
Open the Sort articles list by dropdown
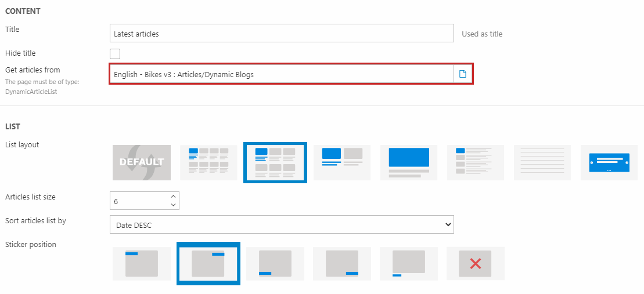(x=282, y=224)
